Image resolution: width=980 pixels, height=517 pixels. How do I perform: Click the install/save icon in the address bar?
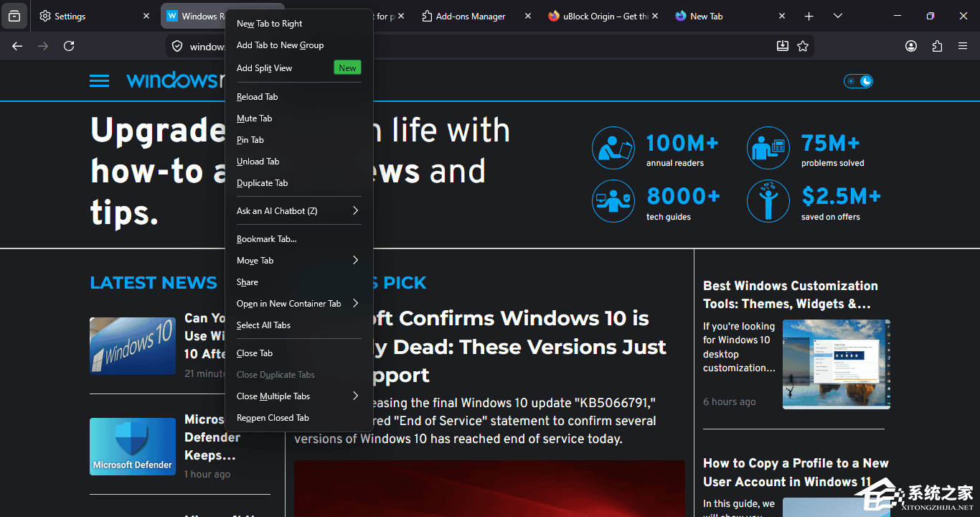782,46
